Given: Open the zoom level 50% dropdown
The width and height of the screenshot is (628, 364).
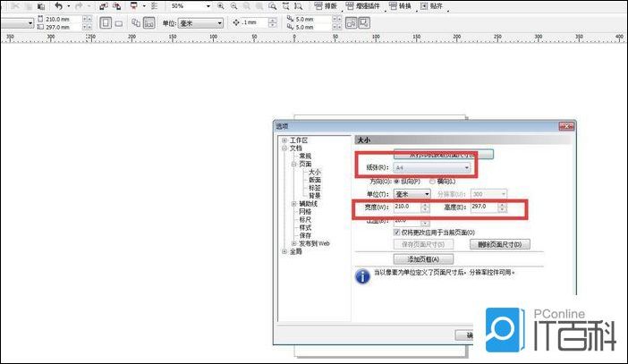Looking at the screenshot, I should pyautogui.click(x=208, y=6).
